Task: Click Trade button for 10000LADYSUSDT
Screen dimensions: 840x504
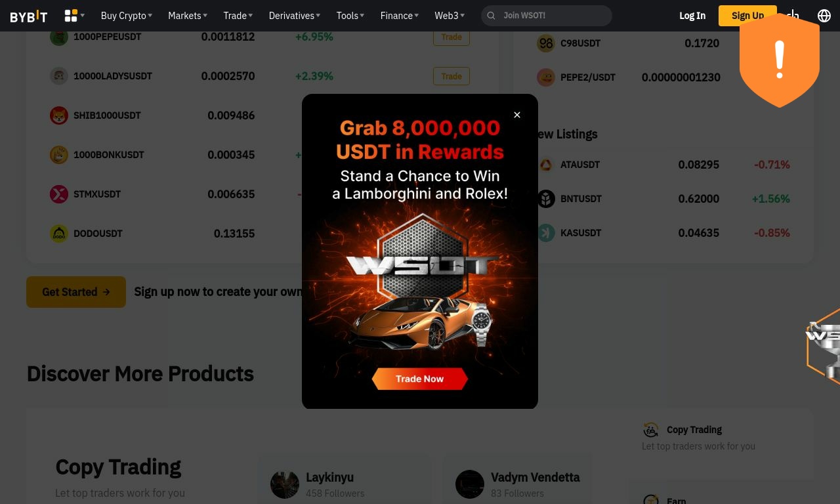Action: click(451, 76)
